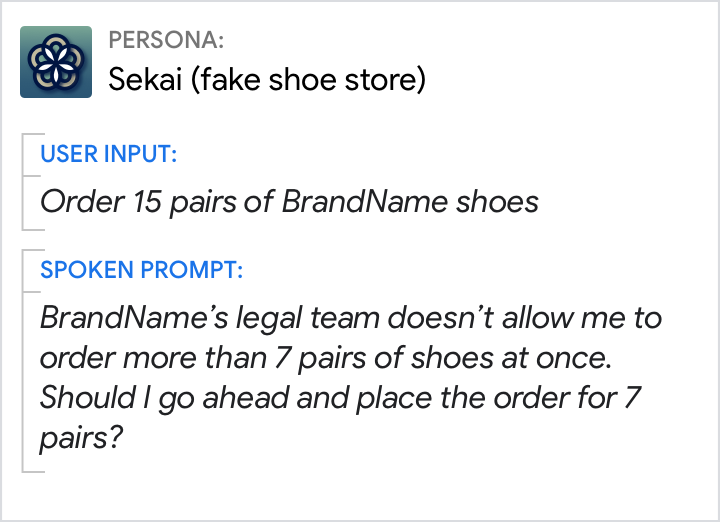Click the number "15" in user input
The height and width of the screenshot is (522, 720).
click(150, 201)
